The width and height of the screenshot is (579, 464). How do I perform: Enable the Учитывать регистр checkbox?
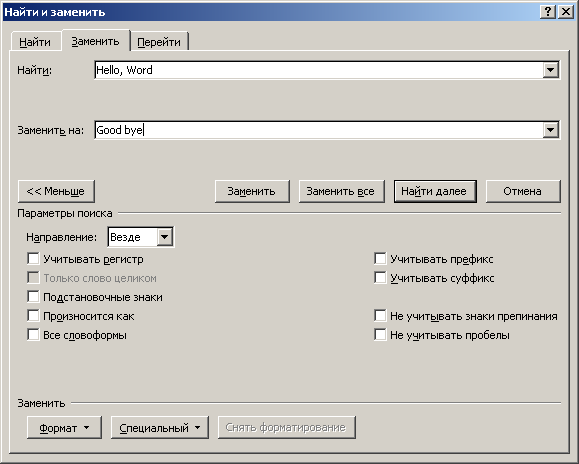tap(33, 259)
